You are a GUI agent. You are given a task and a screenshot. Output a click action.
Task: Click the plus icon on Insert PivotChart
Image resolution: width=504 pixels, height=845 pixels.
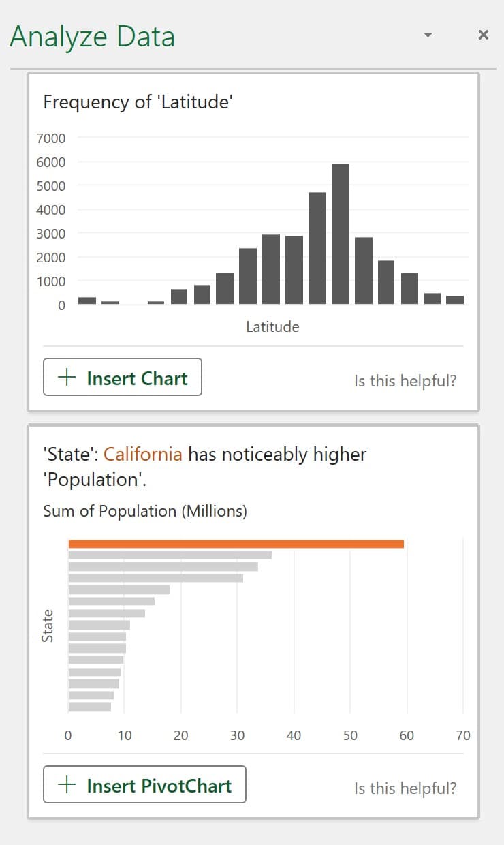click(67, 784)
